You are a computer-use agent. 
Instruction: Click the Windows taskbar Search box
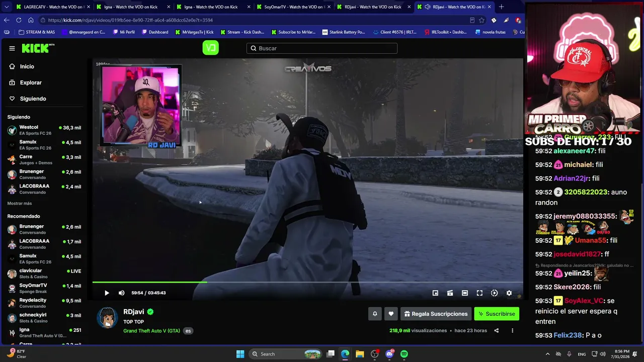point(286,354)
